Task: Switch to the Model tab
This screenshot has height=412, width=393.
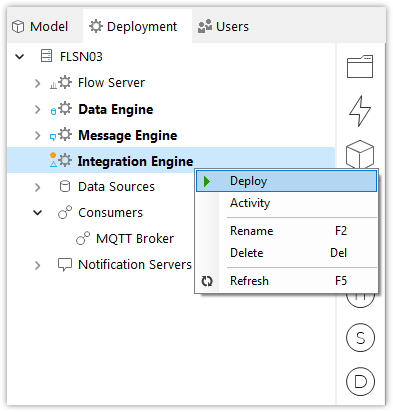Action: 40,26
